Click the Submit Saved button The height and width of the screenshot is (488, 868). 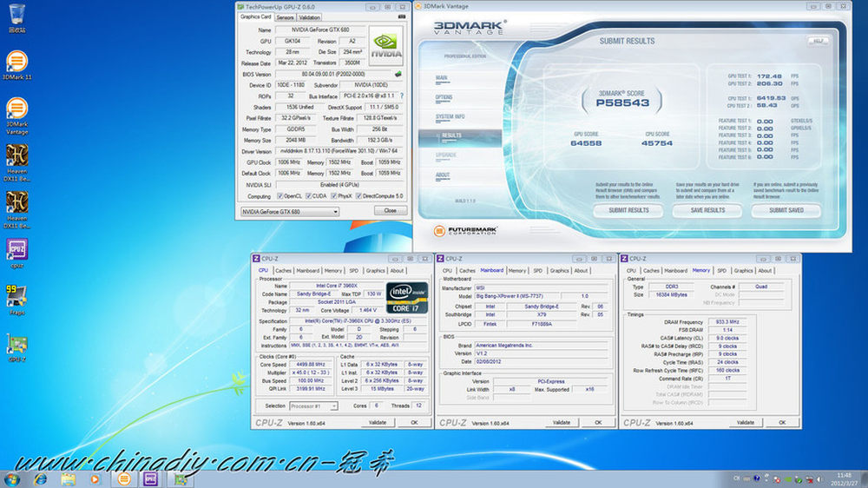tap(786, 210)
